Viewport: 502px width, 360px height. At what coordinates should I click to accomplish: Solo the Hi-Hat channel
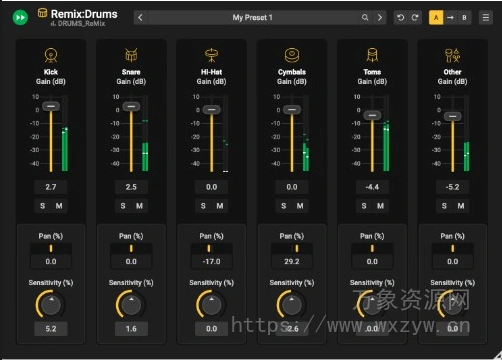[203, 206]
